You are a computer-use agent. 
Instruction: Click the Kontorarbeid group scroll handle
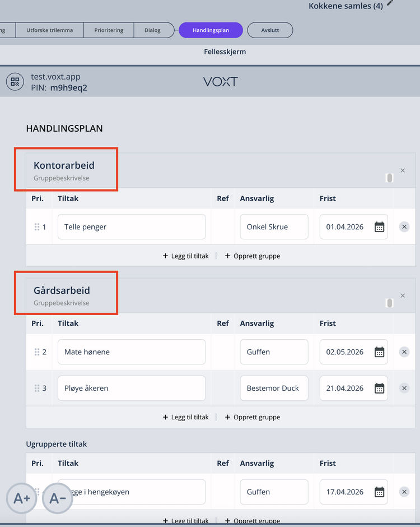click(389, 178)
